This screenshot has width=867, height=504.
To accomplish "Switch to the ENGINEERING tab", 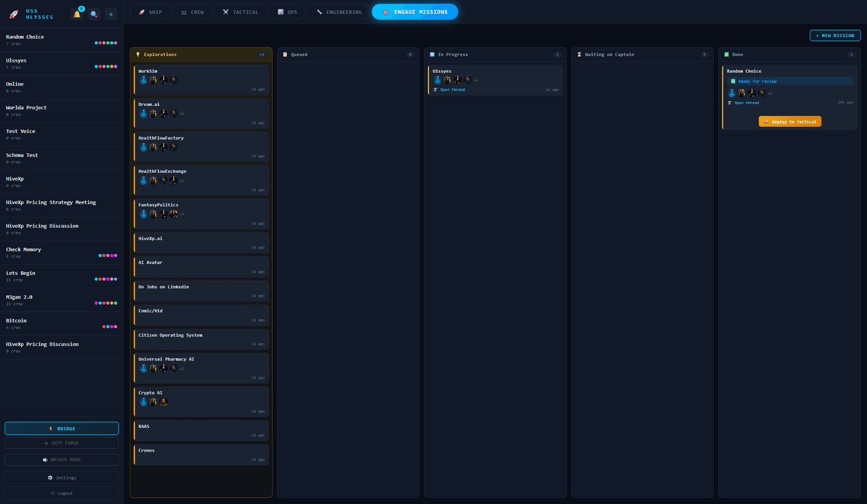I will coord(338,12).
